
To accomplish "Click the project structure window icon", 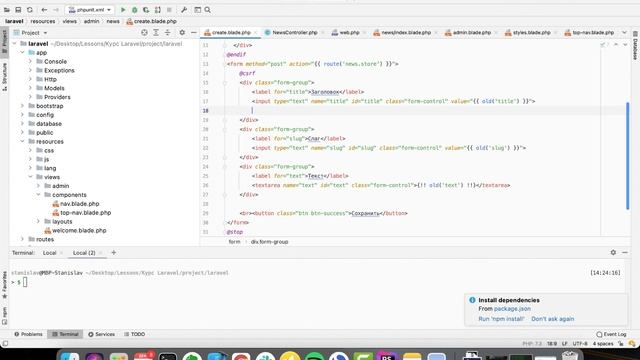I will 198,10.
